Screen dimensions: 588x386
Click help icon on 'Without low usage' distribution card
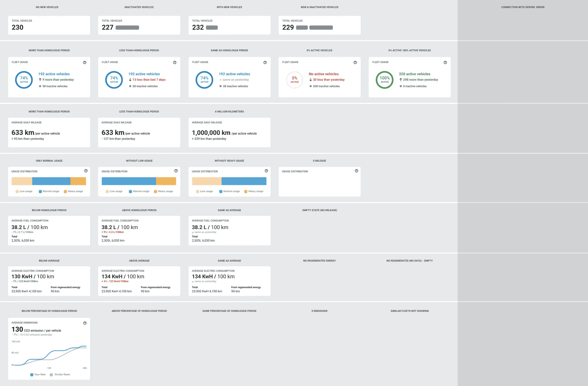tap(176, 171)
